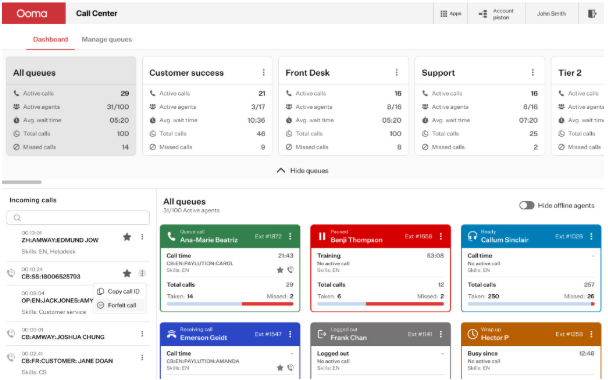
Task: Select the All queues summary card
Action: tap(71, 106)
